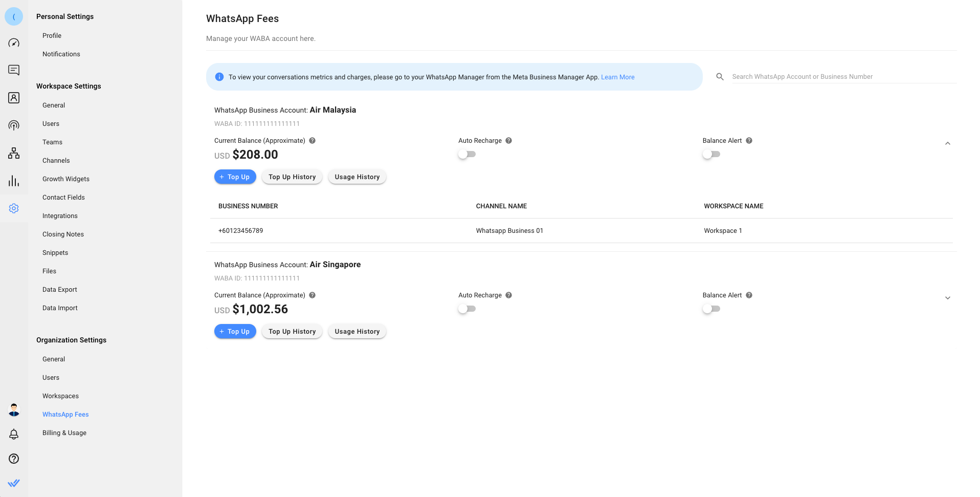Open the reports bar chart icon
Image resolution: width=980 pixels, height=497 pixels.
pos(14,181)
